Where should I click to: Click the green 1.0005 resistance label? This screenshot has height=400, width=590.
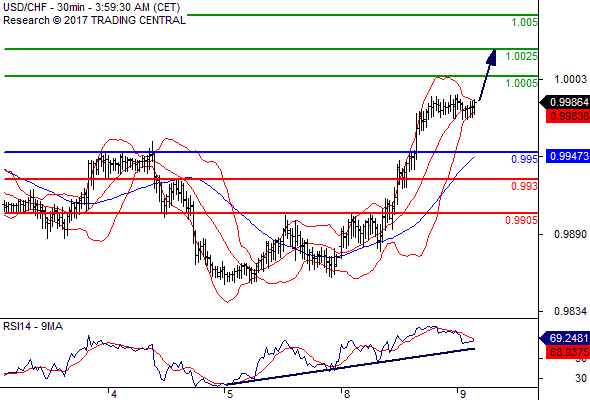pos(521,83)
